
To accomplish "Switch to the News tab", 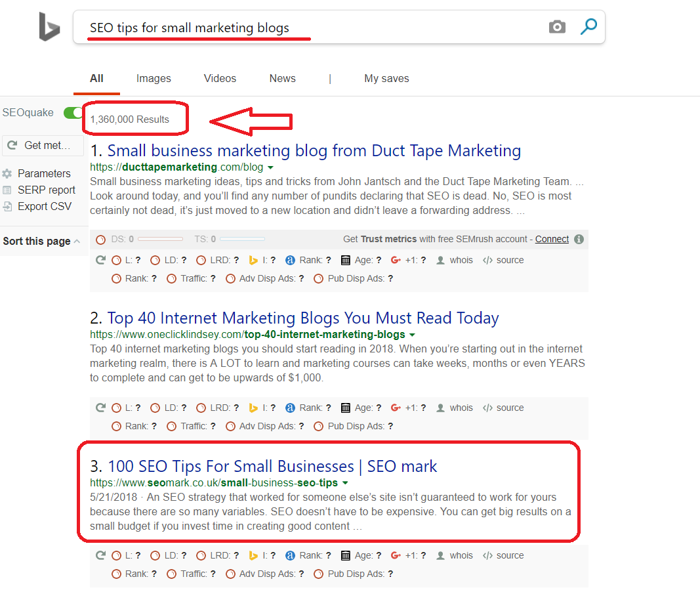I will tap(283, 79).
